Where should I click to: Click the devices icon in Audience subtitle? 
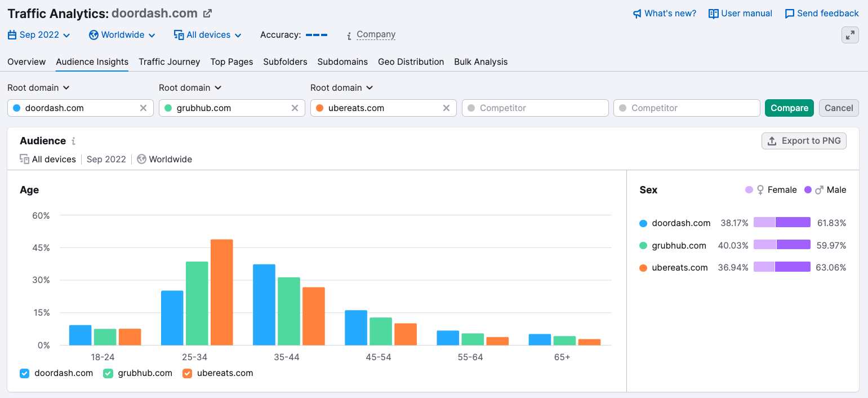(24, 160)
